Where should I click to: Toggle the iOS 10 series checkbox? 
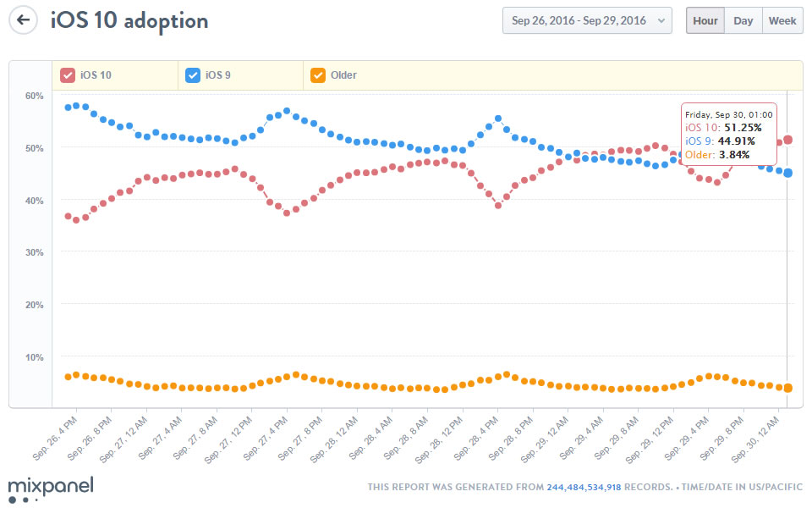pyautogui.click(x=68, y=75)
